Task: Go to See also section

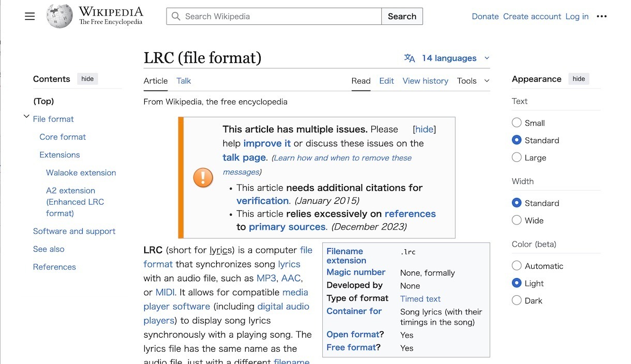Action: tap(49, 249)
